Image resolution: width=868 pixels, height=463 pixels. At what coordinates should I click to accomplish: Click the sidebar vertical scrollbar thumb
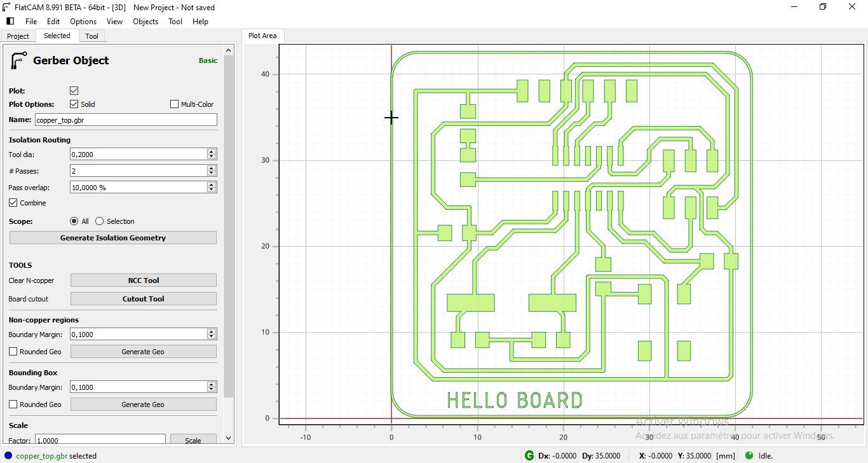coord(229,226)
